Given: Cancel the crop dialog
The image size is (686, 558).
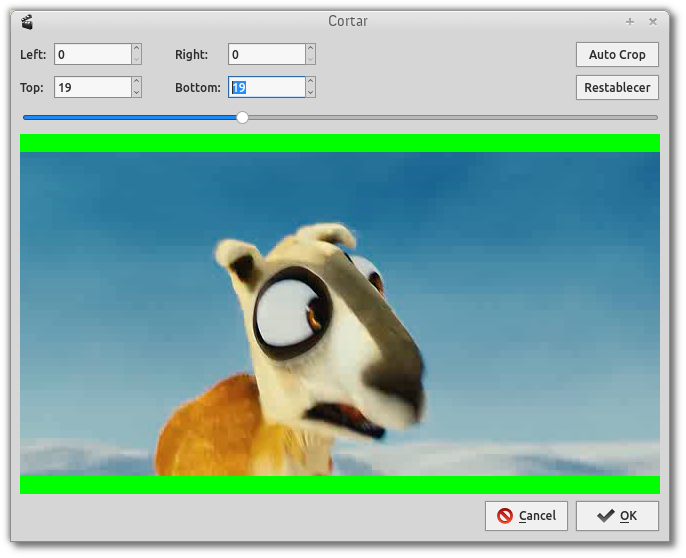Looking at the screenshot, I should click(526, 516).
